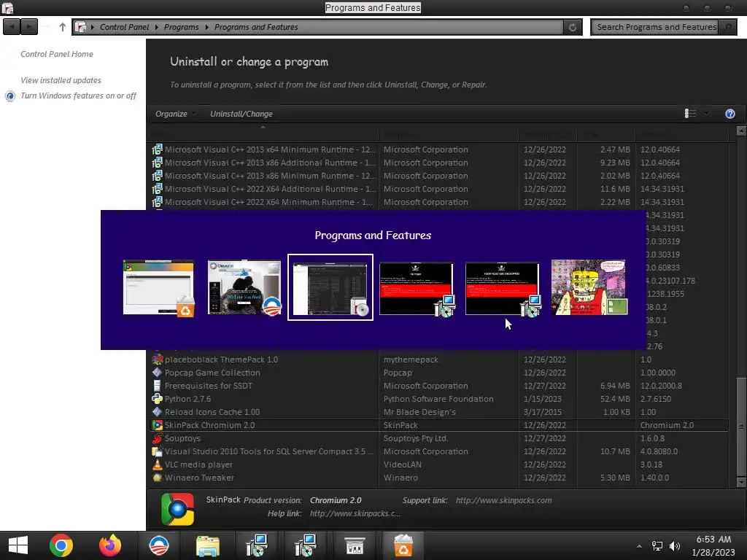The width and height of the screenshot is (747, 560).
Task: Launch Firefox from the taskbar
Action: pos(110,545)
